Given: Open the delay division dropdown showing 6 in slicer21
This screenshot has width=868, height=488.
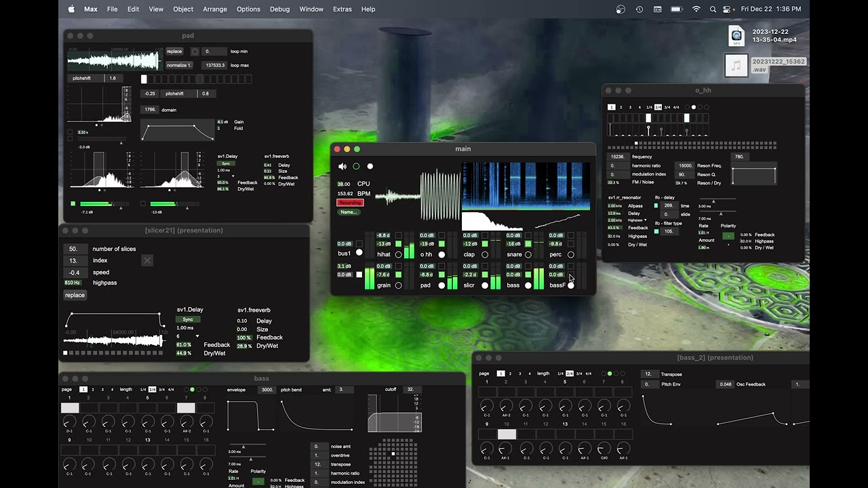Looking at the screenshot, I should pyautogui.click(x=188, y=336).
